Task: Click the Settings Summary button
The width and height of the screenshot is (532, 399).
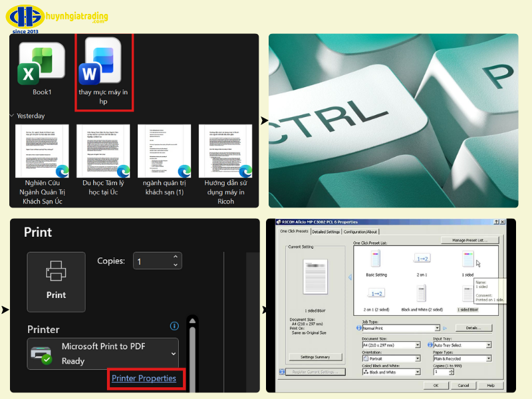Action: click(316, 357)
